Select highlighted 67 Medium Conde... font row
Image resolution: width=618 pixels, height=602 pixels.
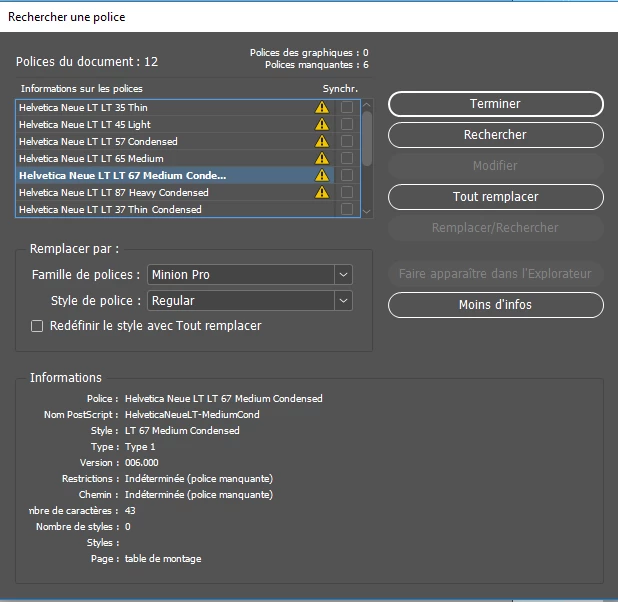pyautogui.click(x=175, y=175)
